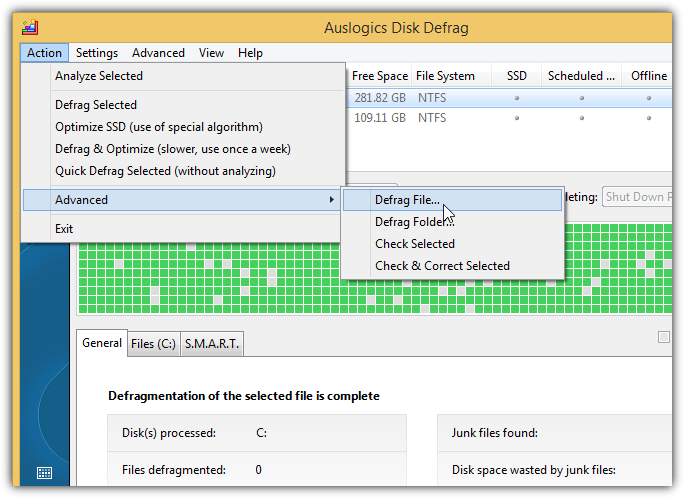Viewport: 684px width, 497px height.
Task: Click Disk space wasted by junk files
Action: click(534, 470)
